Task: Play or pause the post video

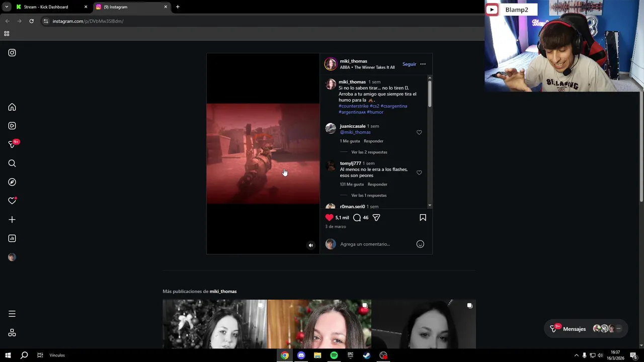Action: point(263,153)
